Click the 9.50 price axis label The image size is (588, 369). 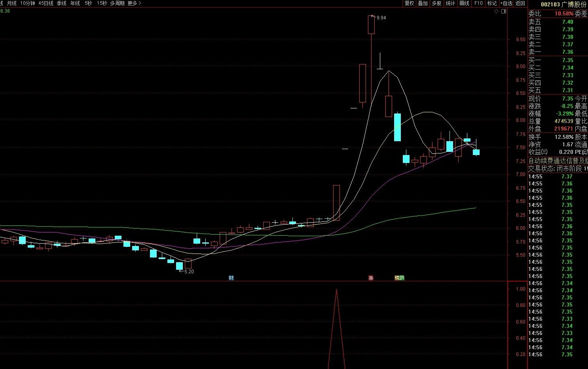[520, 39]
